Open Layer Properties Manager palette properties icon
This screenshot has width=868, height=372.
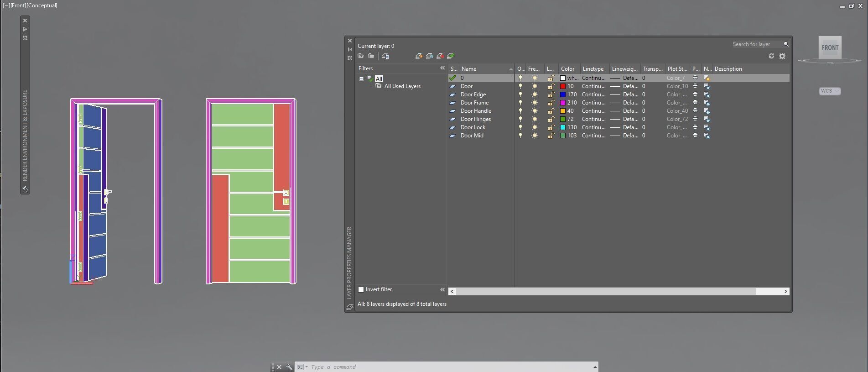[350, 58]
